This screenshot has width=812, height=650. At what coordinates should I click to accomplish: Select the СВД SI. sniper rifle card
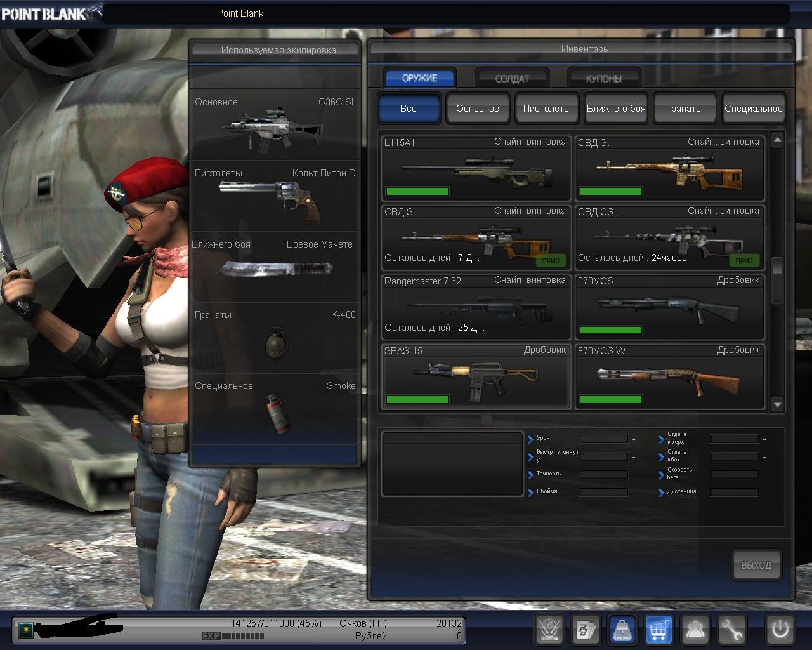pyautogui.click(x=476, y=237)
